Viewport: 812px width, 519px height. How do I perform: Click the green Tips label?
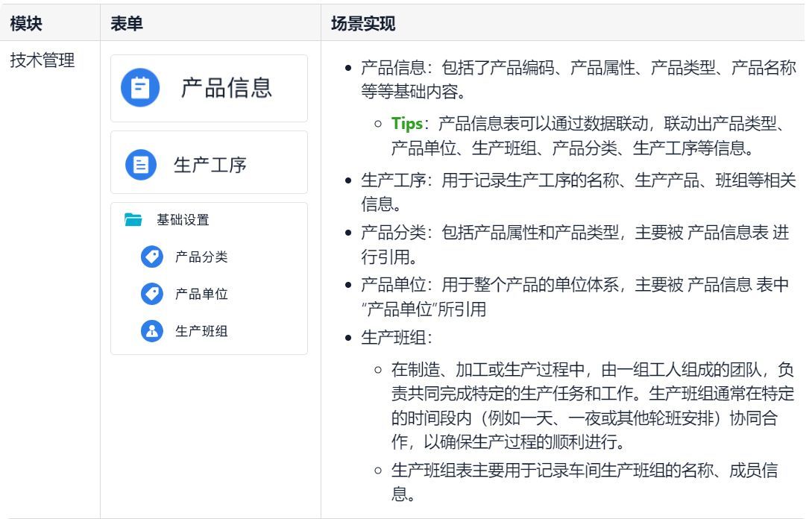pyautogui.click(x=407, y=124)
